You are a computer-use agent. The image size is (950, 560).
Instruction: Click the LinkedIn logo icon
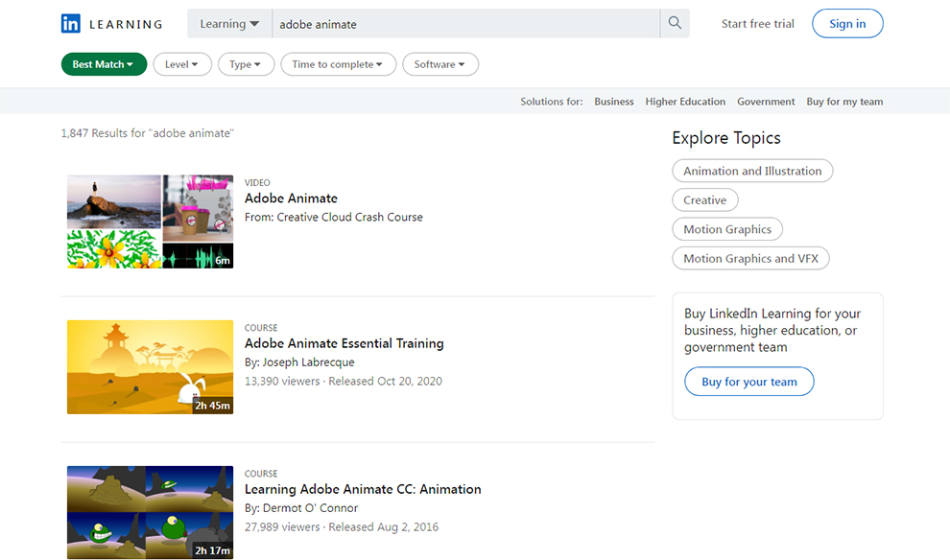point(70,24)
